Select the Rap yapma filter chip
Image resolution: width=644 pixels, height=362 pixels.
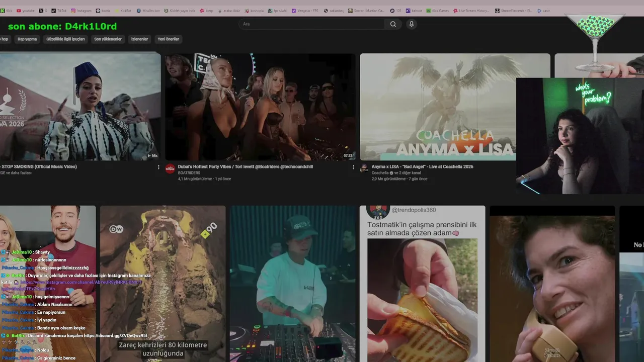(27, 39)
